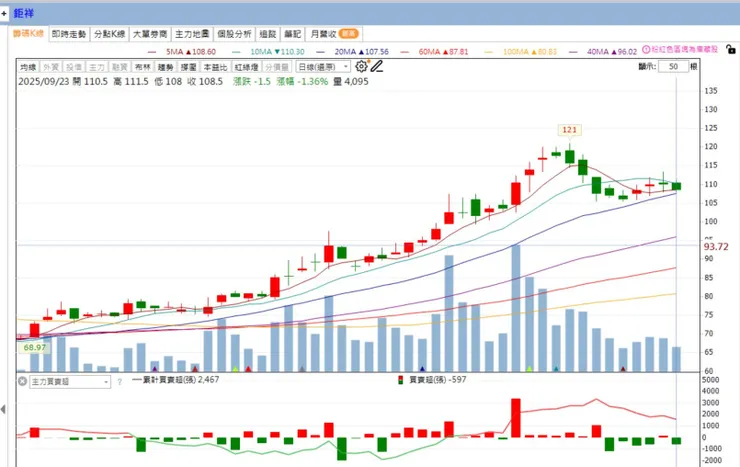Viewport: 740px width, 467px height.
Task: Open the 分點K線 tab
Action: tap(109, 34)
